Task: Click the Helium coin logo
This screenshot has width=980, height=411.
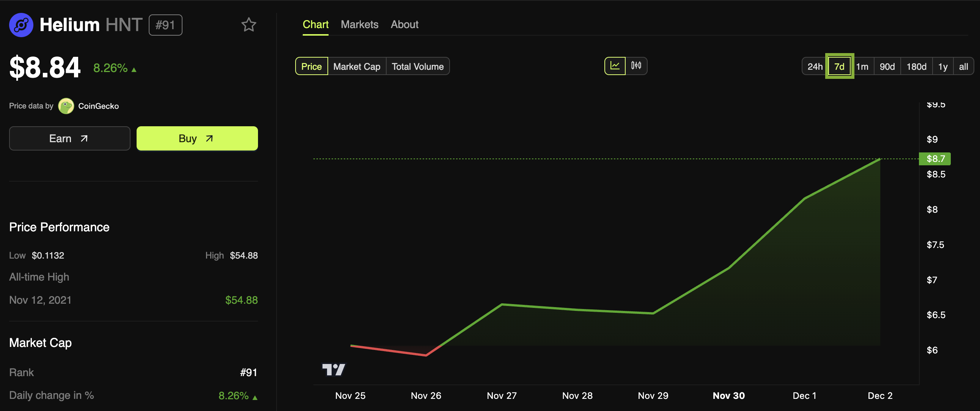Action: click(21, 25)
